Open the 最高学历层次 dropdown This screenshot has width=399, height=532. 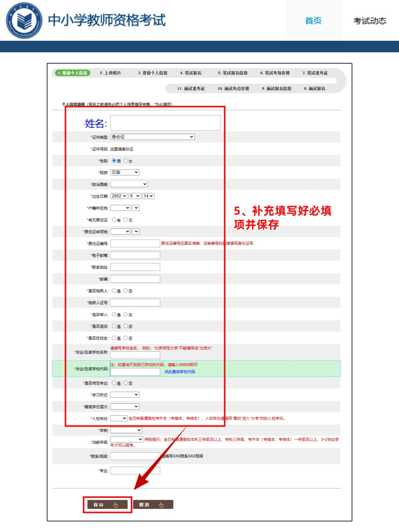coord(125,407)
